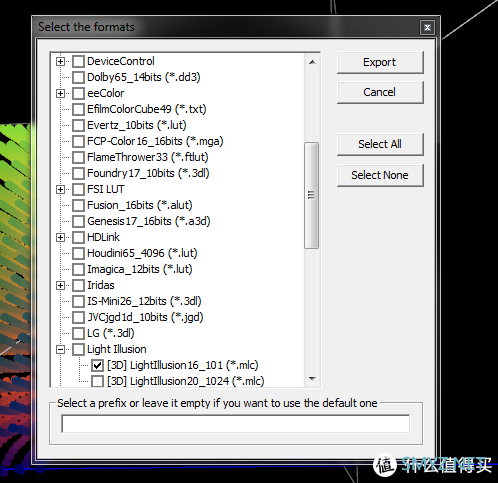The width and height of the screenshot is (498, 483).
Task: Select the JVCjgd1d_10bits (*.jgd) entry
Action: click(x=145, y=317)
